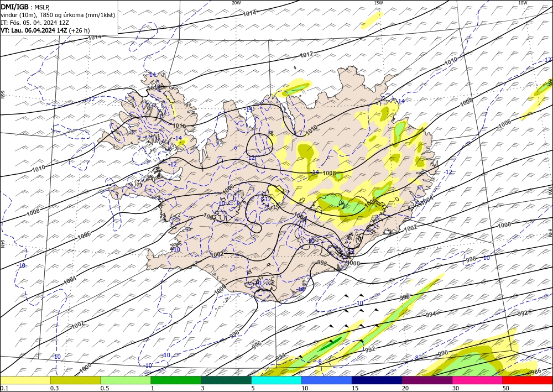Click the legend value '50'
Screen dimensions: 553x392
pyautogui.click(x=506, y=388)
